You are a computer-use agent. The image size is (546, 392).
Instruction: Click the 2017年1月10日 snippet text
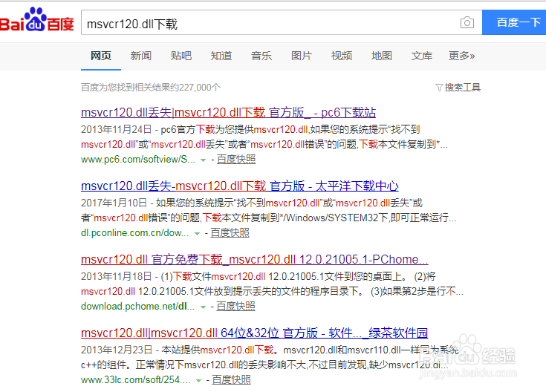tap(114, 203)
